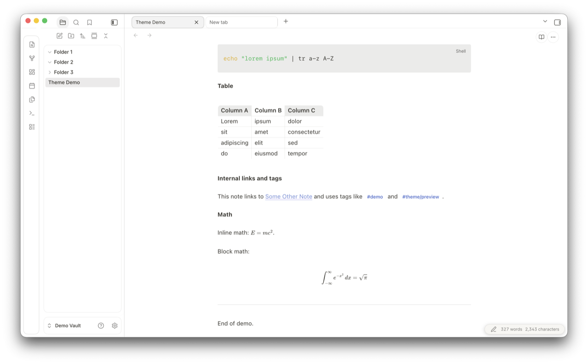The width and height of the screenshot is (588, 364).
Task: Switch to reading view book icon
Action: (542, 37)
